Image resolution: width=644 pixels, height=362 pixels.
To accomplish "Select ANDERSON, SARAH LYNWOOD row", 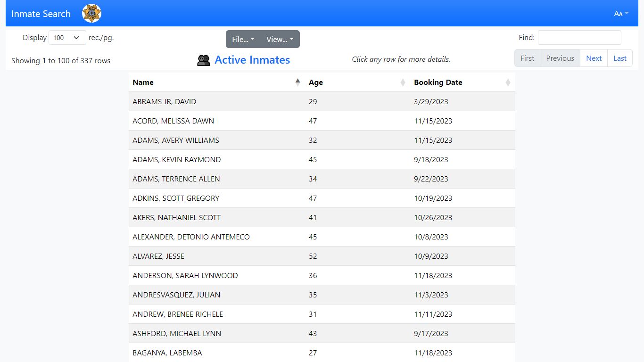I will coord(322,275).
